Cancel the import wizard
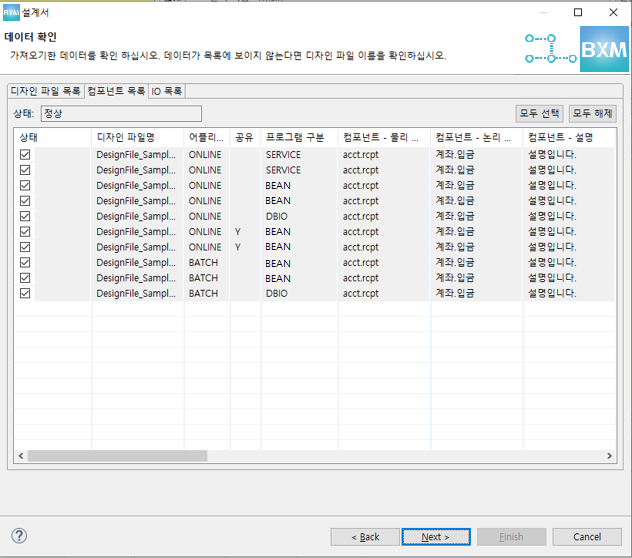Viewport: 632px width, 558px height. coord(587,537)
